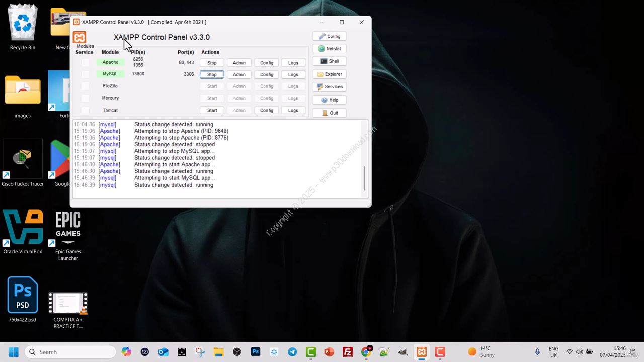Open MySQL Logs menu
Viewport: 644px width, 362px height.
[293, 74]
